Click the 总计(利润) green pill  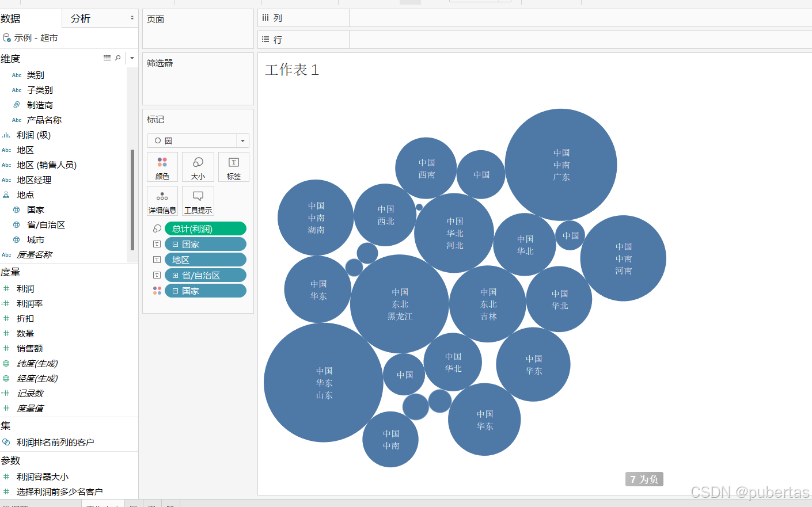coord(206,228)
